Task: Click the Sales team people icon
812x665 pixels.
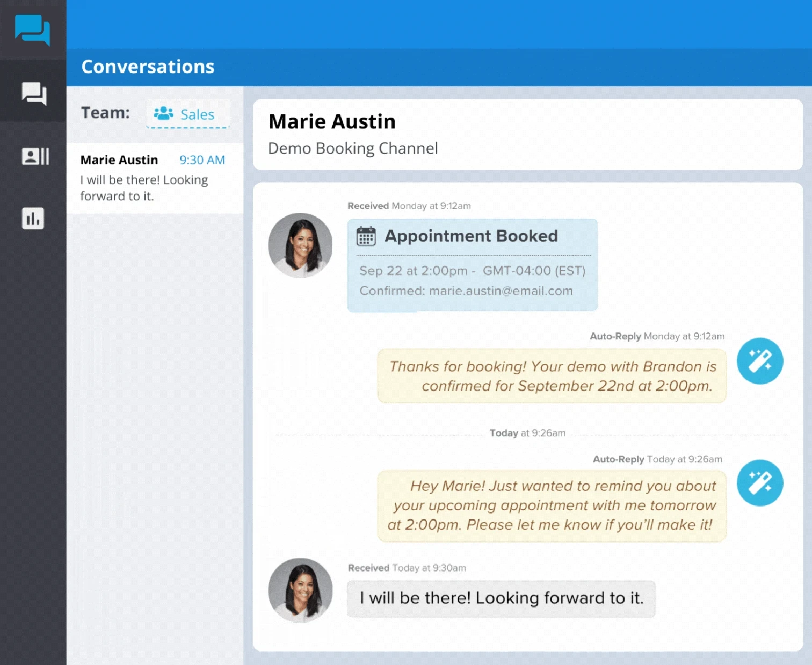Action: point(163,113)
